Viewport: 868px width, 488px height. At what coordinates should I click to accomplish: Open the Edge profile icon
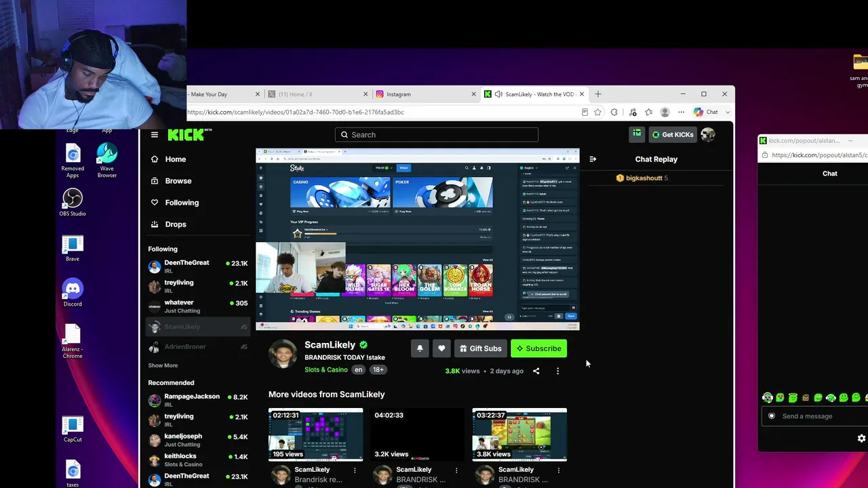coord(665,112)
